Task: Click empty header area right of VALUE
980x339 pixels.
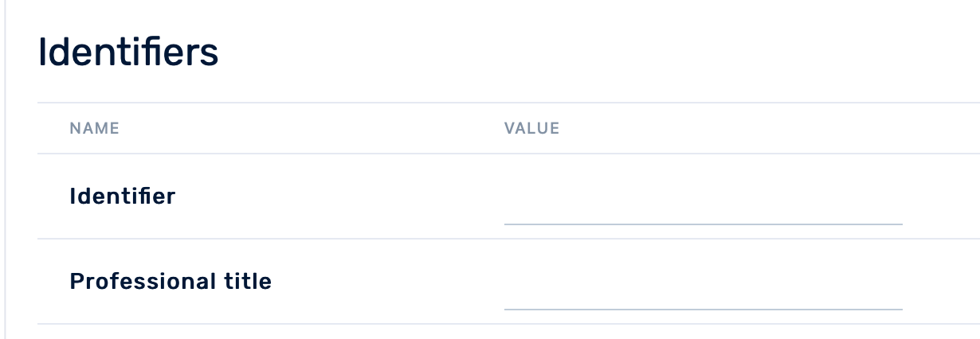Action: tap(757, 128)
